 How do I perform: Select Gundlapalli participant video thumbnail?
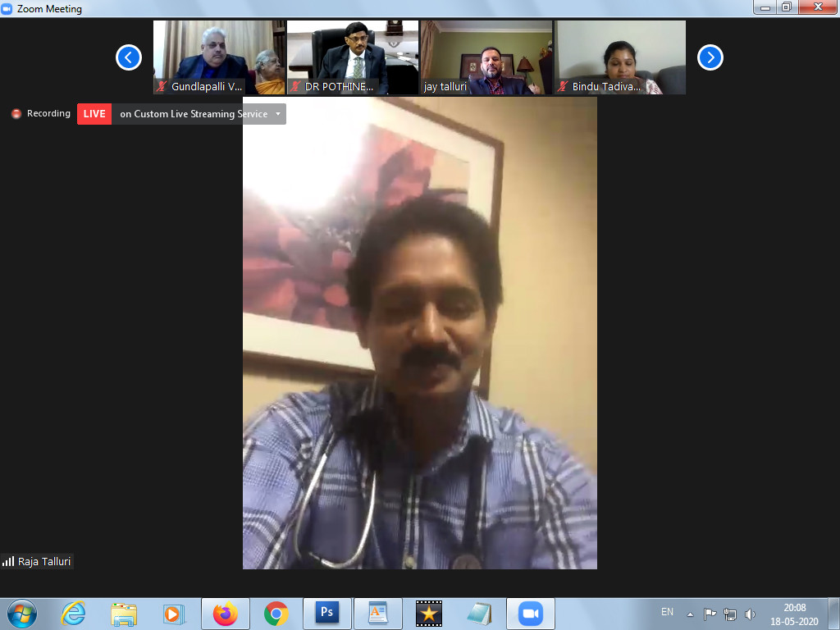pyautogui.click(x=219, y=57)
